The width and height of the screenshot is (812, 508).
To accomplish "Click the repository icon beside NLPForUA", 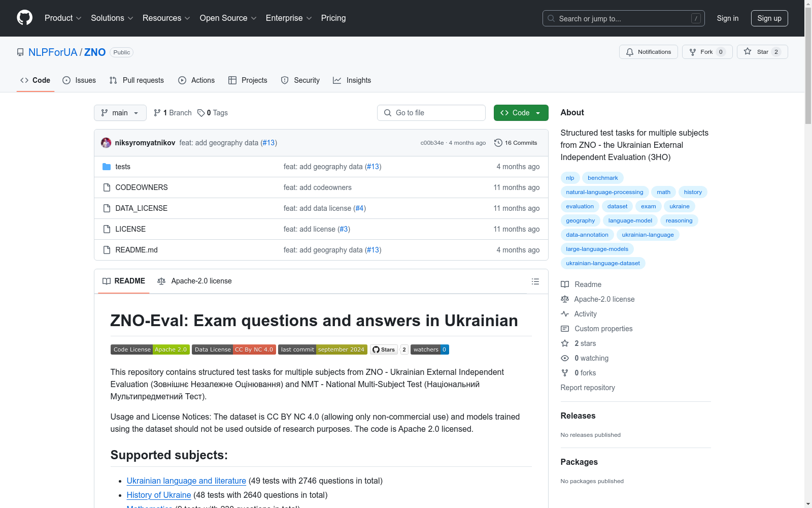I will pos(20,52).
